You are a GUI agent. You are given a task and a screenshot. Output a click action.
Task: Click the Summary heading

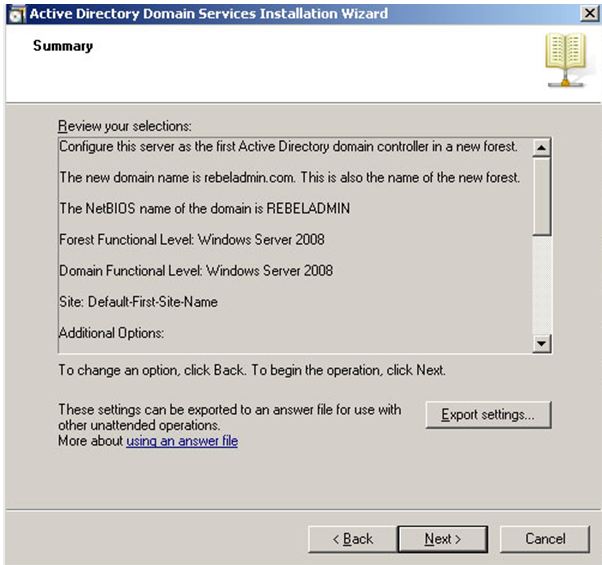pos(63,46)
